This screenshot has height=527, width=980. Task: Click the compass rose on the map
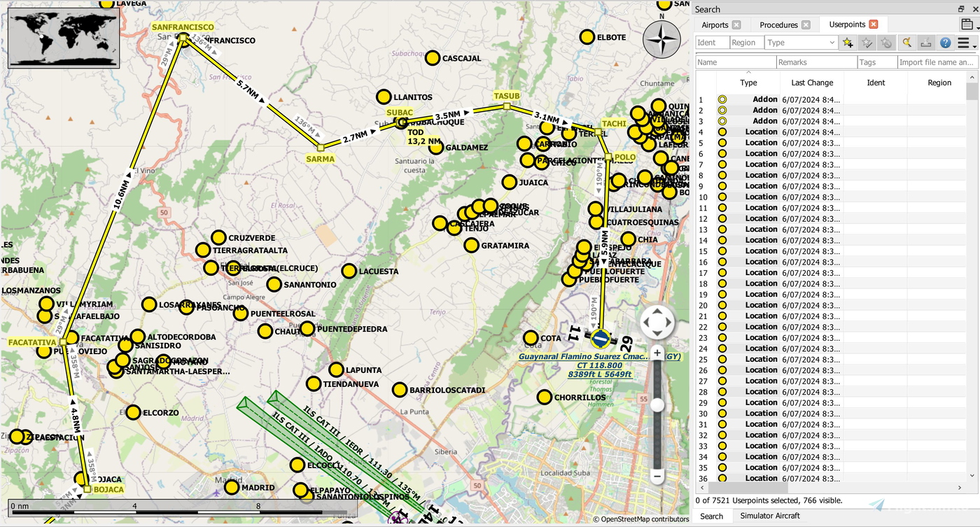pyautogui.click(x=661, y=40)
